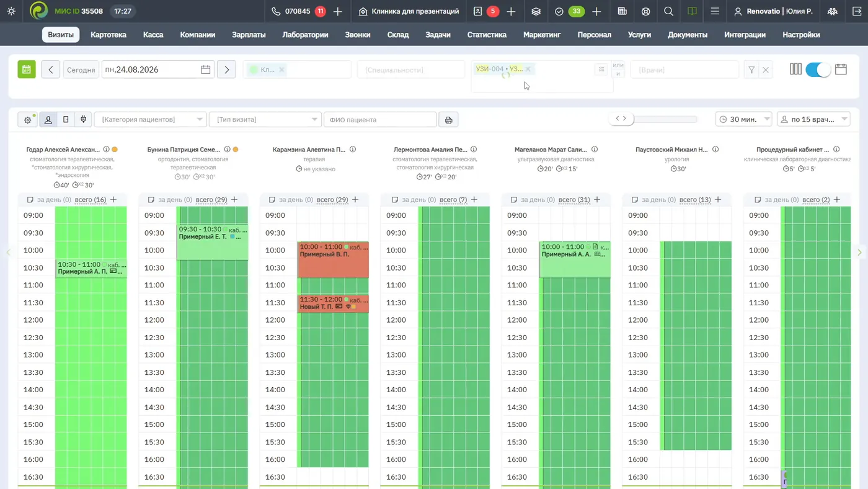Open the Специальности filter dropdown
The image size is (868, 489).
click(411, 70)
